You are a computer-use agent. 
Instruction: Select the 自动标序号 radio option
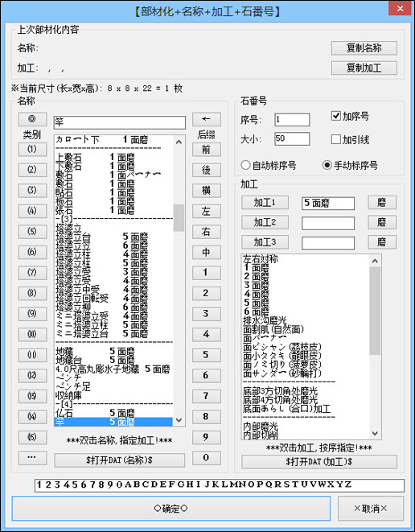click(x=245, y=165)
